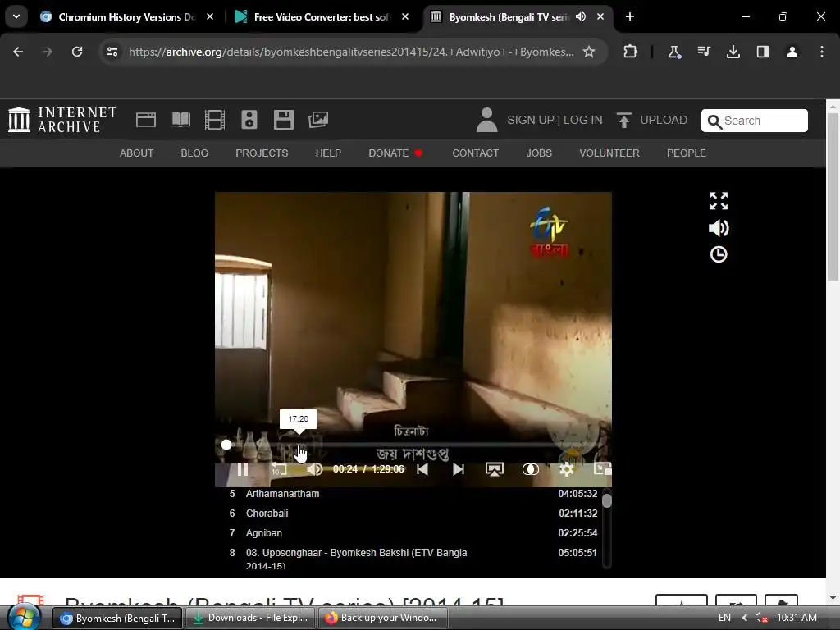
Task: Mute the video player volume
Action: [x=315, y=469]
